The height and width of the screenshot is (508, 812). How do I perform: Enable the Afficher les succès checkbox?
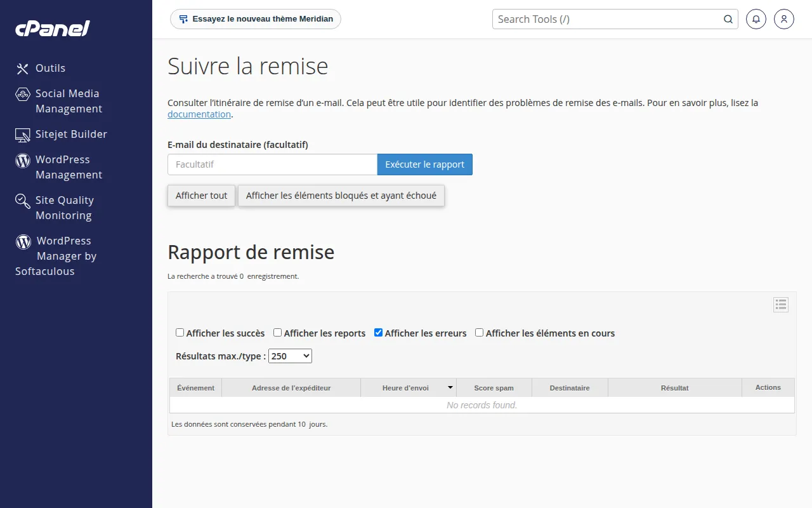[x=180, y=333]
